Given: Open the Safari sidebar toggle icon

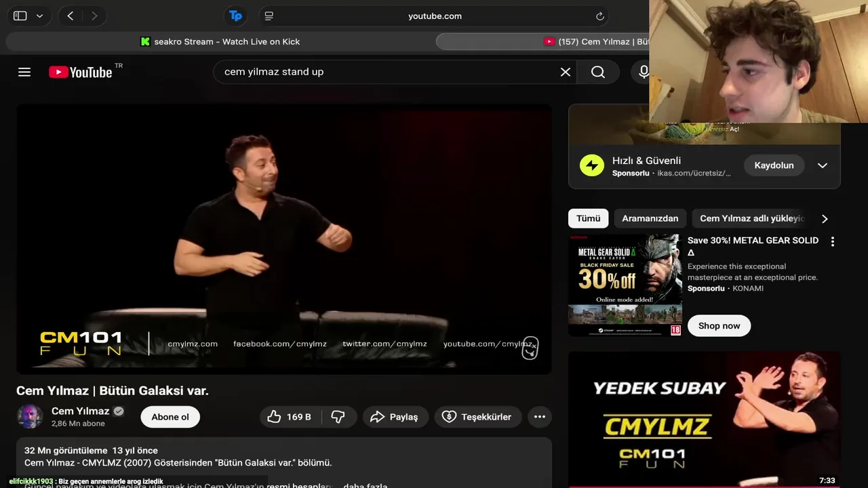Looking at the screenshot, I should click(20, 16).
